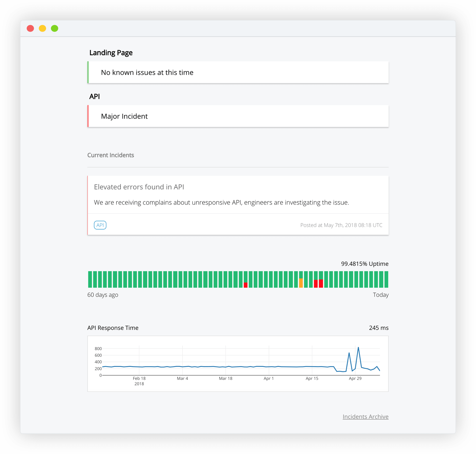The height and width of the screenshot is (454, 476).
Task: Click 'No known issues at this time' status card
Action: click(238, 72)
